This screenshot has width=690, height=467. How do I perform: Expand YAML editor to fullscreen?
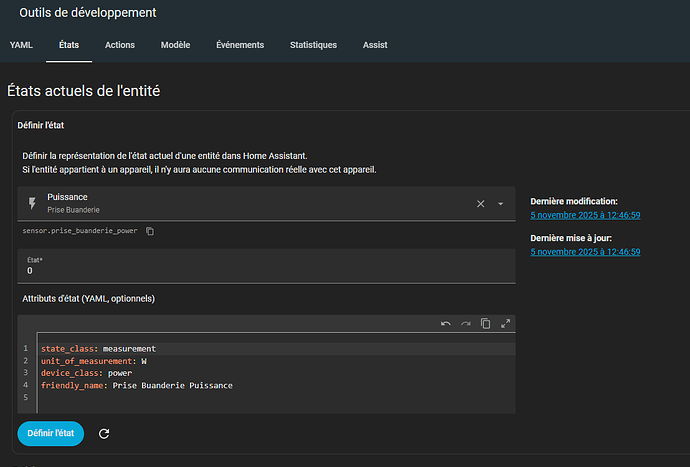pos(505,324)
